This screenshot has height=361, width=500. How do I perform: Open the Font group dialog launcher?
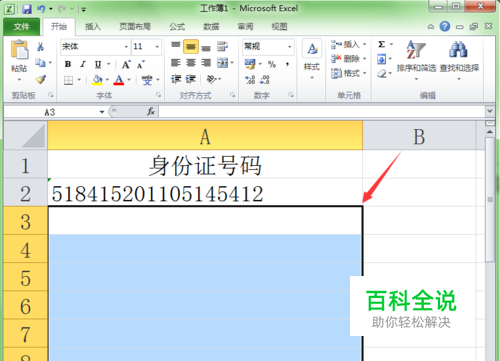coord(158,95)
